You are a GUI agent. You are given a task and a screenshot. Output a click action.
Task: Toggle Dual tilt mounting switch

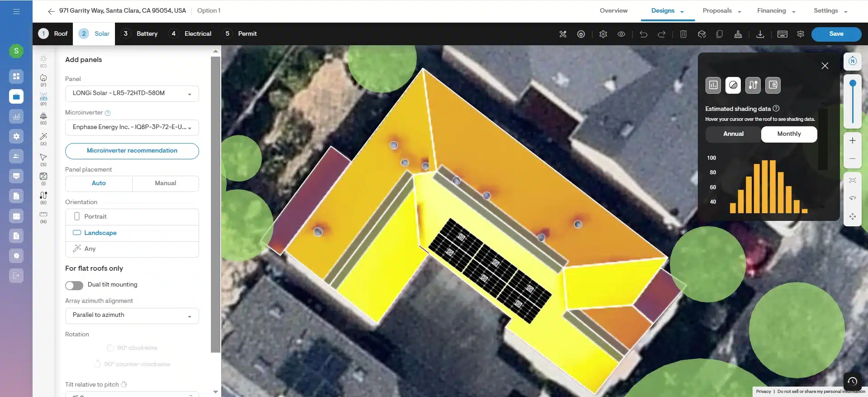pos(74,285)
